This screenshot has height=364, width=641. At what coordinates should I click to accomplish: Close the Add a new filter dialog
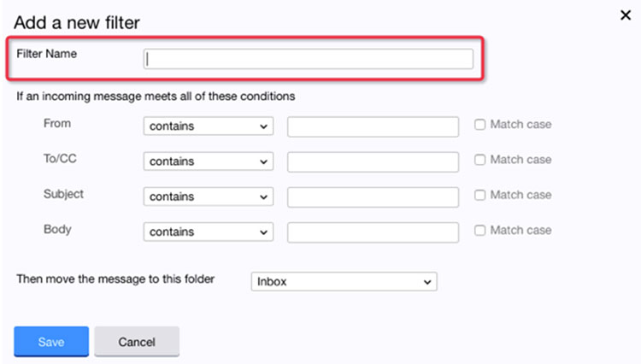pyautogui.click(x=626, y=15)
